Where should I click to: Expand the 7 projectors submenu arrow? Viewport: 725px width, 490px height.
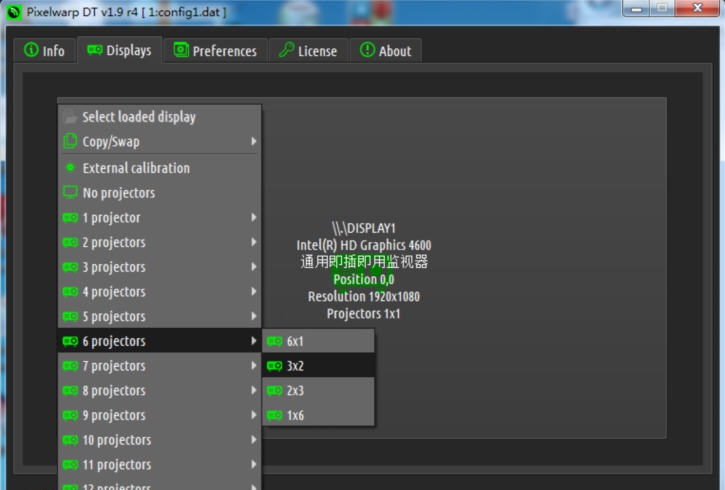[x=254, y=366]
